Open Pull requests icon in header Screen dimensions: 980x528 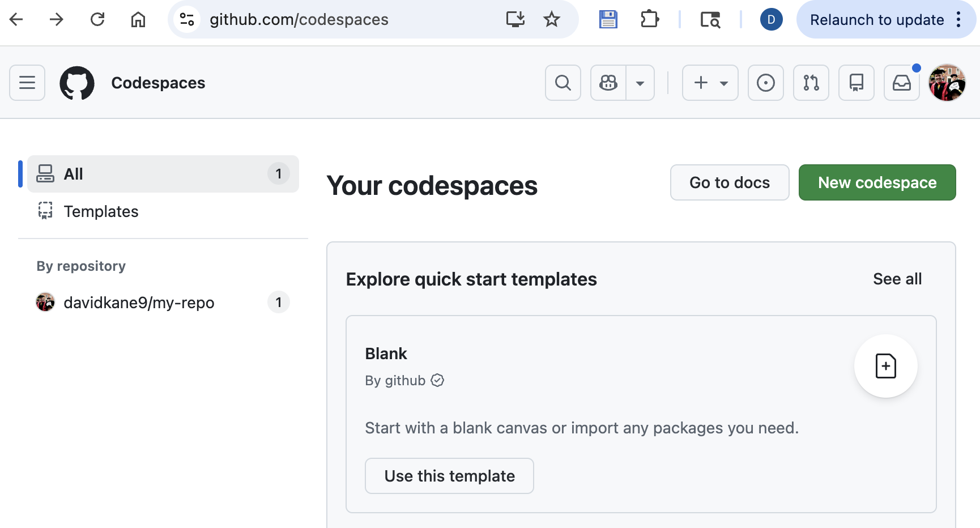tap(811, 83)
